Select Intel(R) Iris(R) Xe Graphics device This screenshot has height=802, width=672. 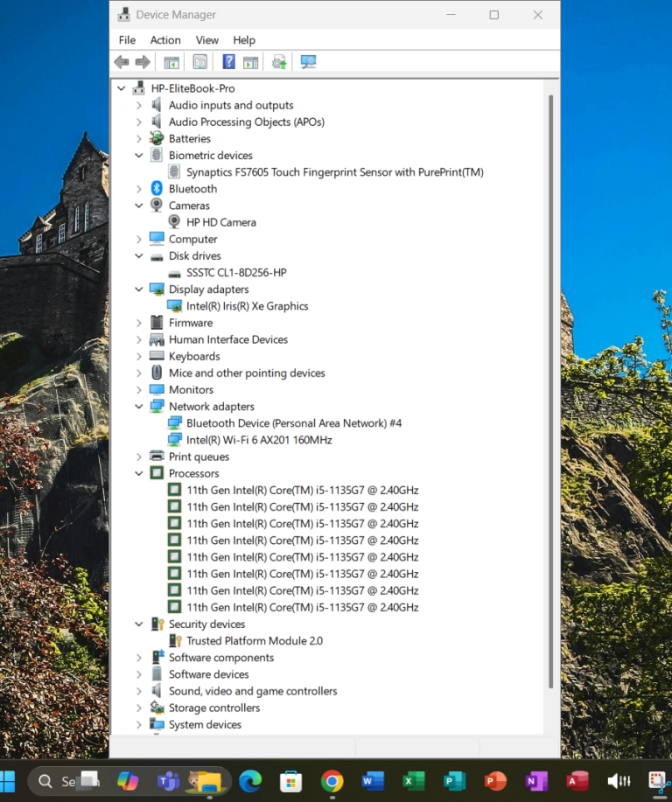point(247,306)
